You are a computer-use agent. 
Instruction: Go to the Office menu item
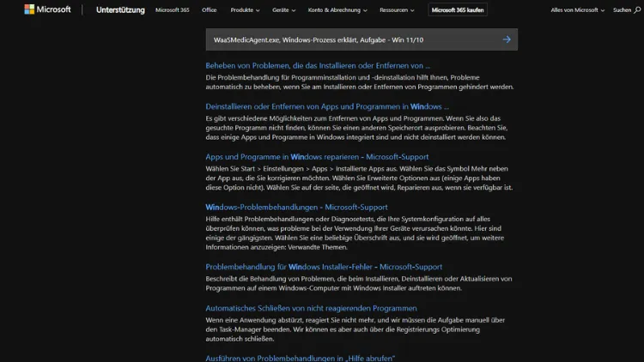point(209,9)
